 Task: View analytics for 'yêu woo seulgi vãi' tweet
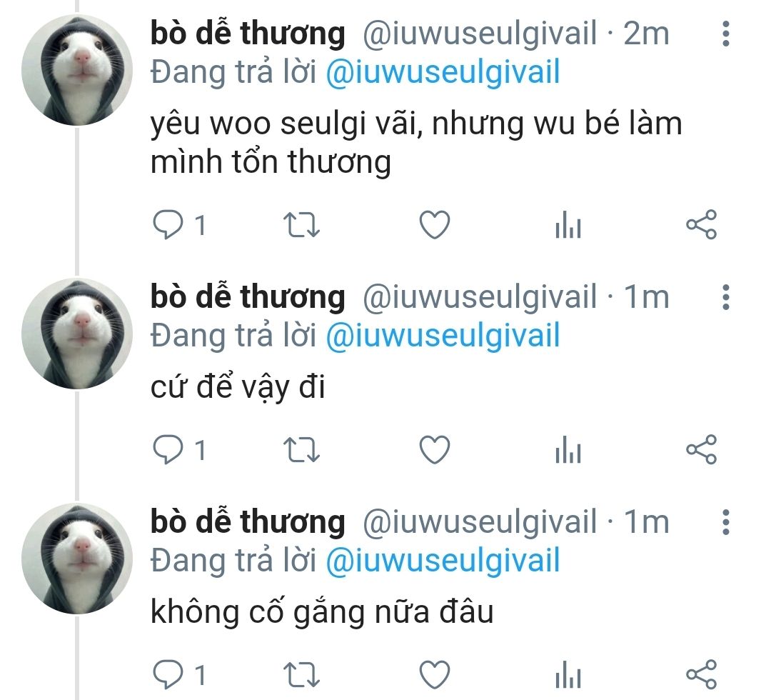pos(568,225)
